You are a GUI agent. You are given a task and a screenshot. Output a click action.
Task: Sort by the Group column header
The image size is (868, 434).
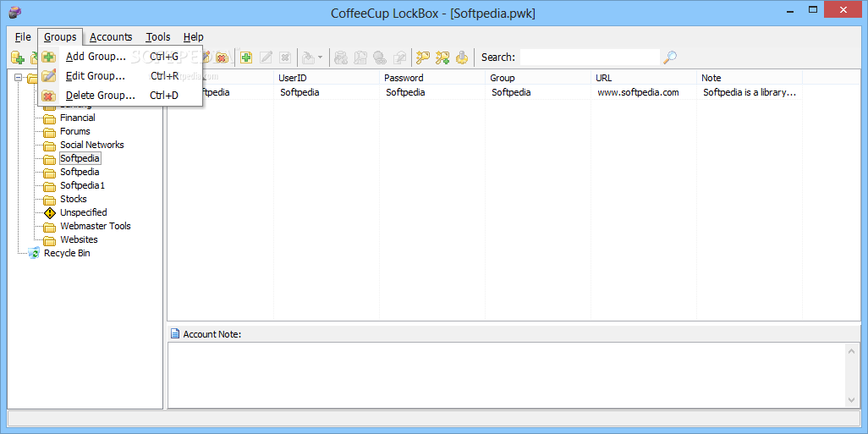tap(538, 78)
